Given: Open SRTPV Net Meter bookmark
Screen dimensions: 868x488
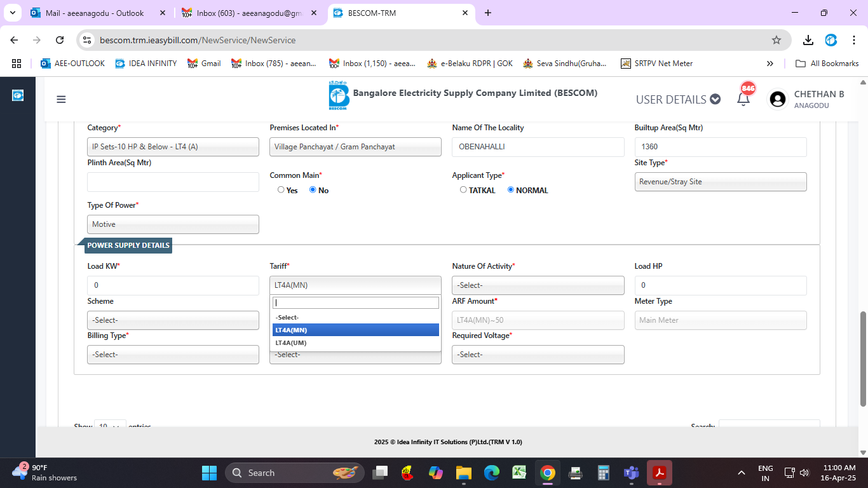Looking at the screenshot, I should tap(656, 64).
